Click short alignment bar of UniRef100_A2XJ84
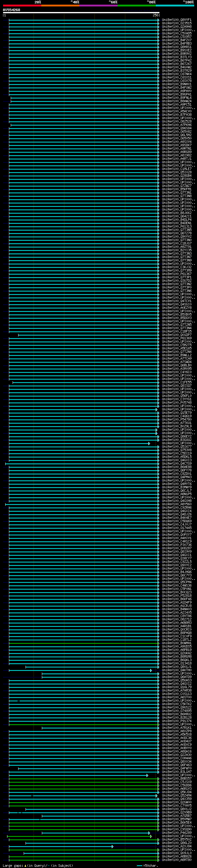The width and height of the screenshot is (197, 868). coord(61,846)
